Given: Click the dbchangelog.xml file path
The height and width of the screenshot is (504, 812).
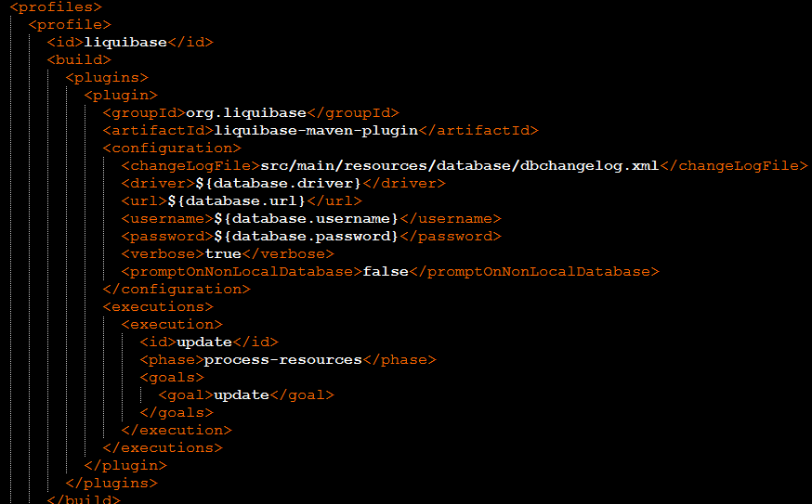Looking at the screenshot, I should tap(459, 165).
